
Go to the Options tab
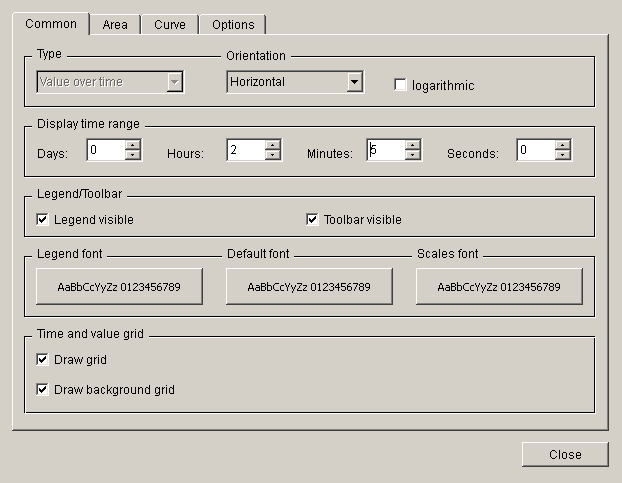pyautogui.click(x=233, y=24)
